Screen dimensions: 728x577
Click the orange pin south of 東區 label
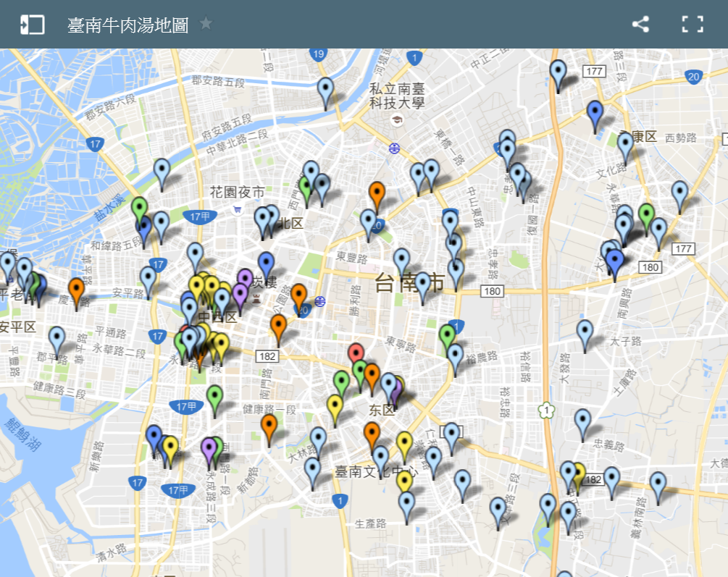(372, 435)
